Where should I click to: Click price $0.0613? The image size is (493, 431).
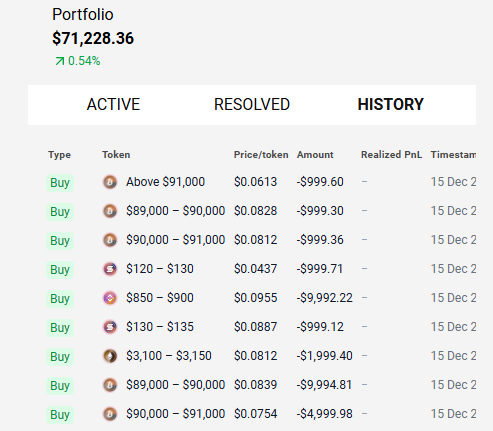coord(255,182)
